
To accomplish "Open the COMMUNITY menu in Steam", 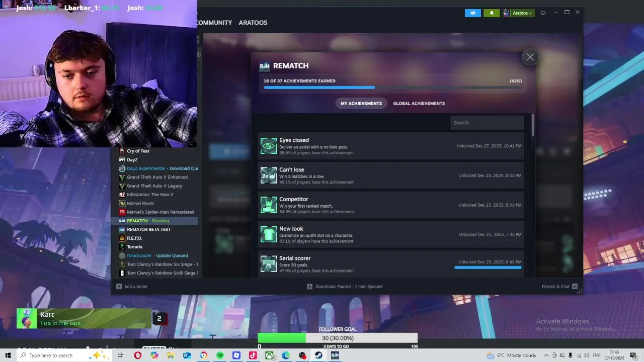I will (x=214, y=23).
